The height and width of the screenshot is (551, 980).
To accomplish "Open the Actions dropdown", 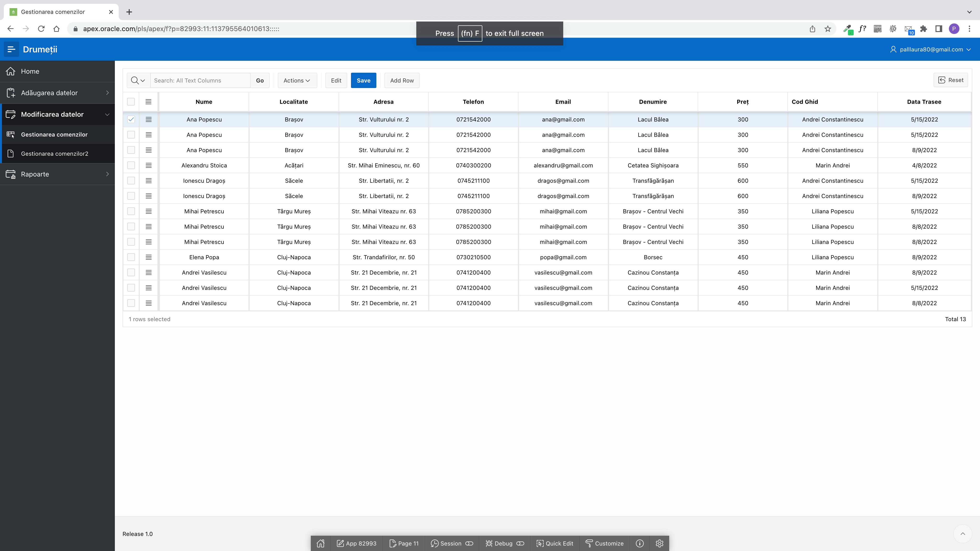I will pyautogui.click(x=297, y=80).
